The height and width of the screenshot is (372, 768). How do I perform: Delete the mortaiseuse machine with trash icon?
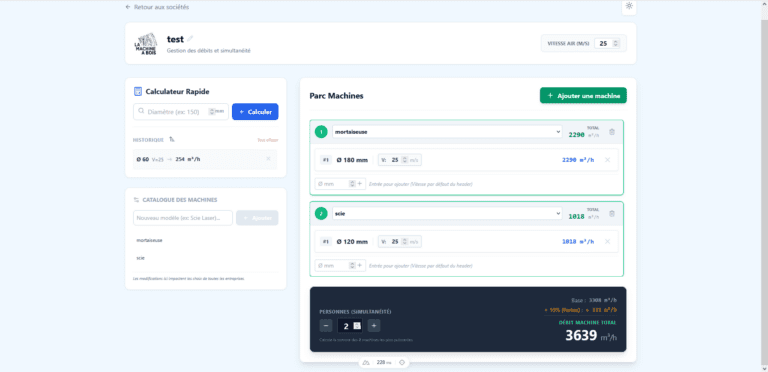click(x=612, y=132)
